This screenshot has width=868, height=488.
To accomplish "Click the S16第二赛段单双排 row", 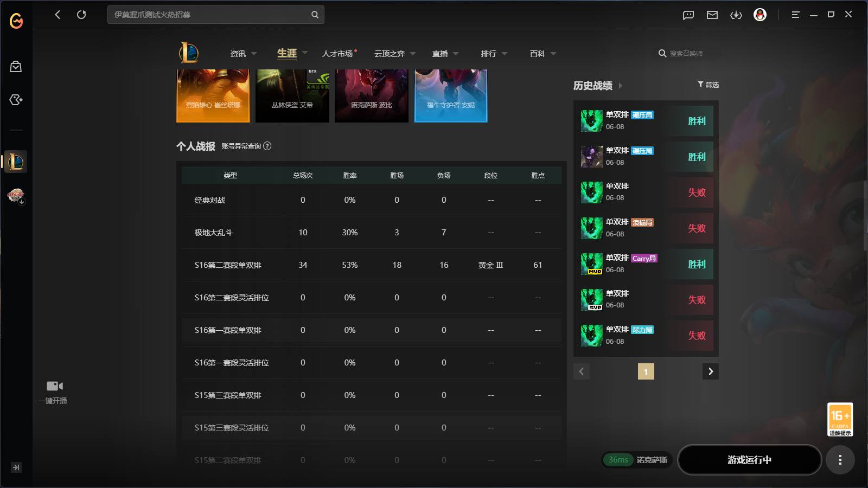I will point(372,265).
